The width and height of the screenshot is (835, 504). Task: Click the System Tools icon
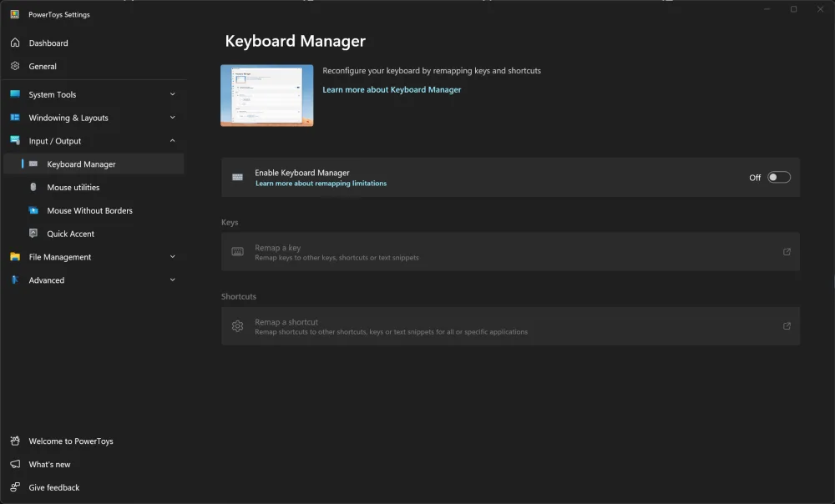[x=15, y=94]
